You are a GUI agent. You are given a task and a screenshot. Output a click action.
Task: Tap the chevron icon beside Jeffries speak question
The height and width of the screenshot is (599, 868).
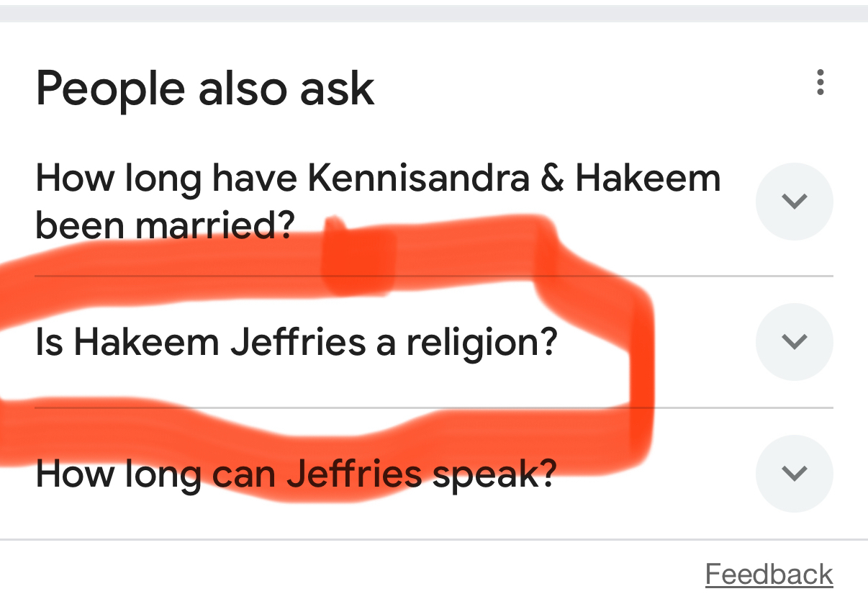[794, 473]
